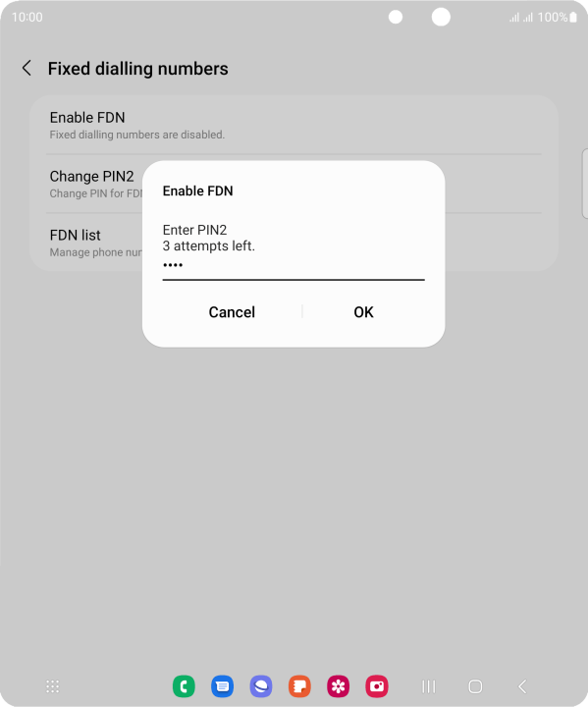Screen dimensions: 588x707
Task: Focus the PIN2 entry field
Action: point(294,267)
